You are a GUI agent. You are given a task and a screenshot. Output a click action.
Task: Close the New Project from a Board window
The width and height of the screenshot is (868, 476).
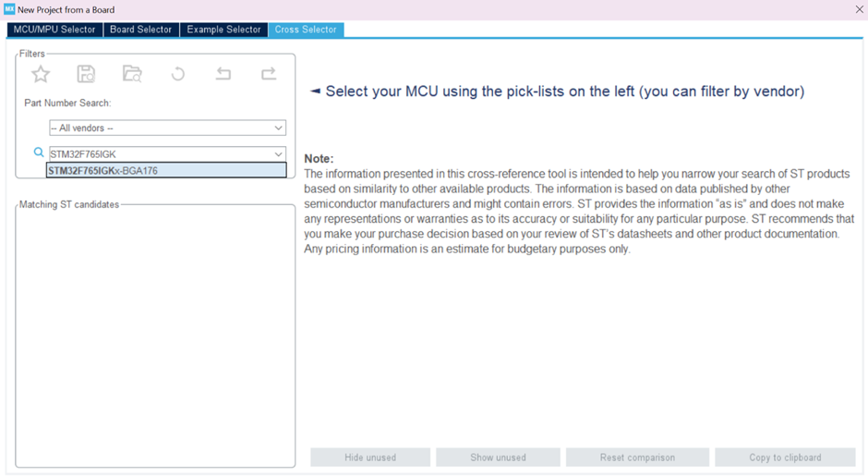click(x=859, y=9)
